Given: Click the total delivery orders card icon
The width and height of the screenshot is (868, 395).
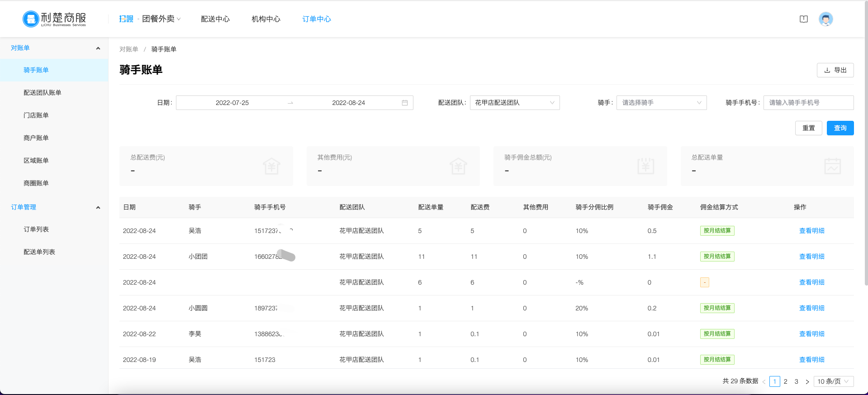Looking at the screenshot, I should [x=832, y=166].
